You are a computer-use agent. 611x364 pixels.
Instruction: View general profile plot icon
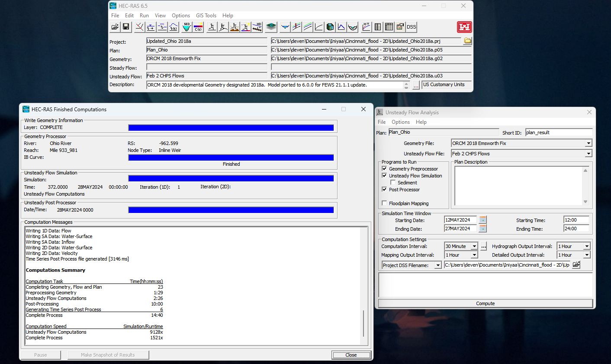(x=307, y=27)
